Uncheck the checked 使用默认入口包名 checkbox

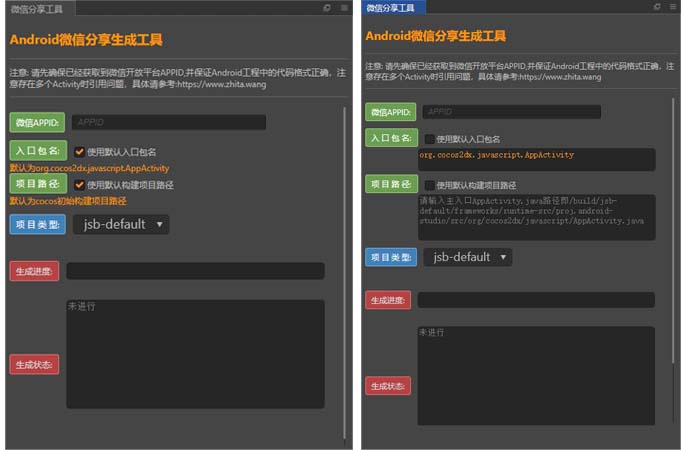coord(79,152)
